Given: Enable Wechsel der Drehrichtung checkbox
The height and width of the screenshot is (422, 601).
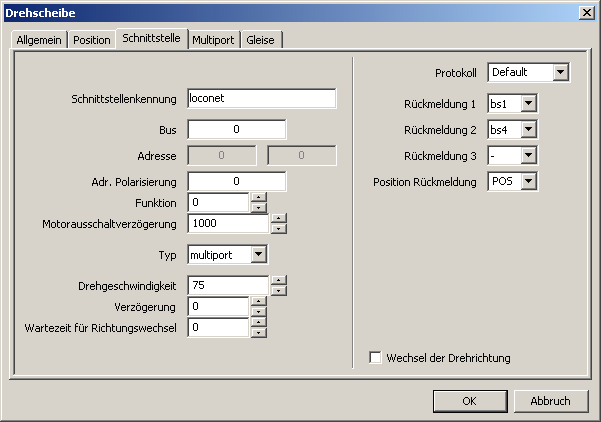Looking at the screenshot, I should [376, 357].
